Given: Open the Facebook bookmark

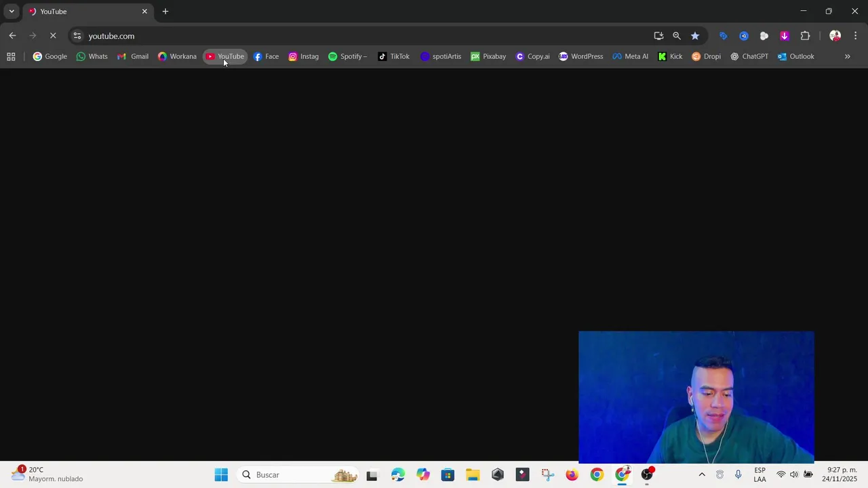Looking at the screenshot, I should (266, 56).
